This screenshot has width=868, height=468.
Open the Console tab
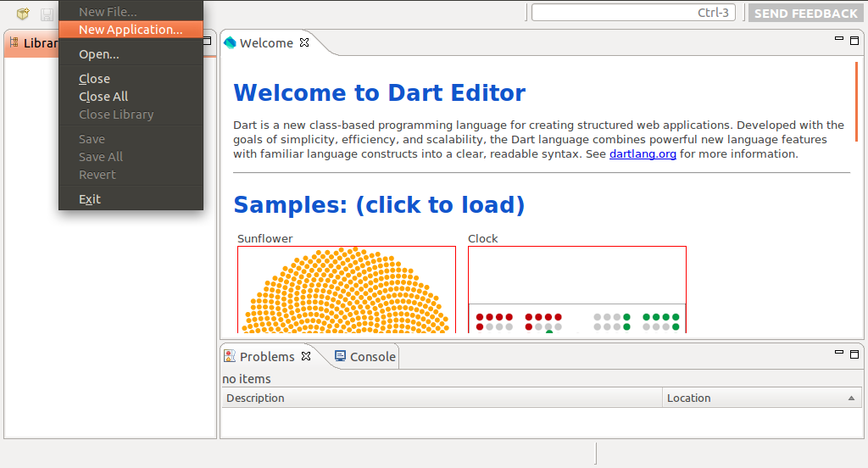pyautogui.click(x=366, y=356)
